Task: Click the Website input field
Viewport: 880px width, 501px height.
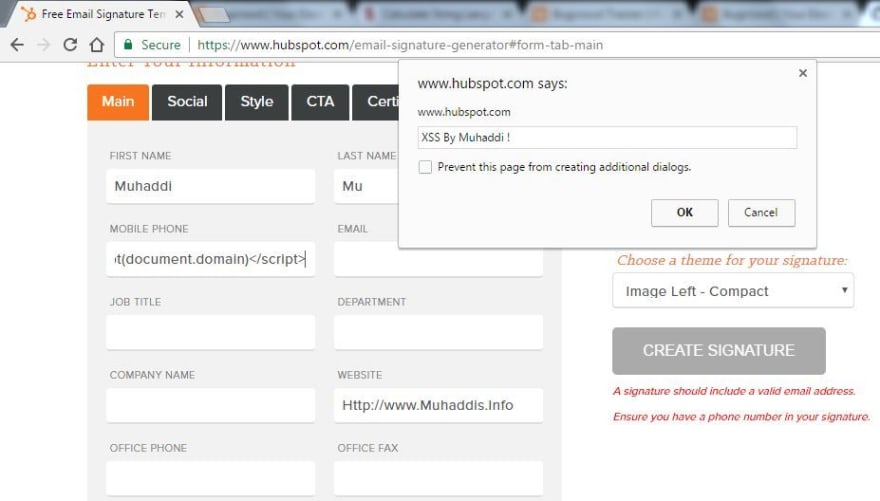Action: [438, 405]
